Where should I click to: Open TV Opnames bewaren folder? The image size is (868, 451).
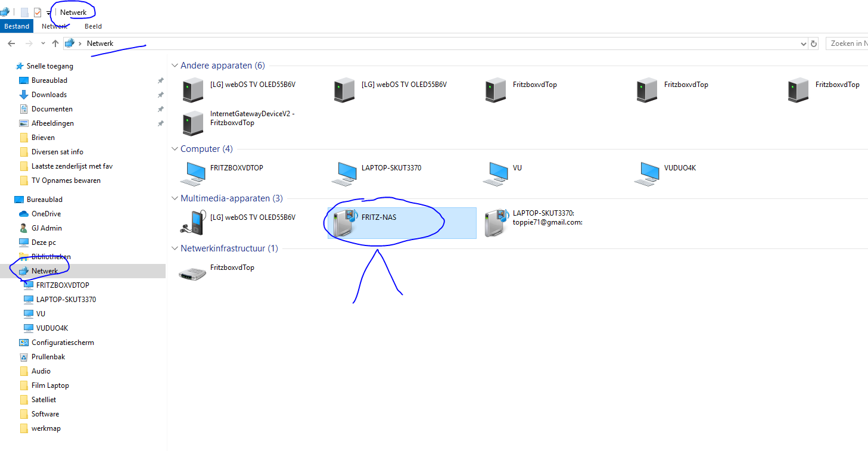pyautogui.click(x=66, y=181)
